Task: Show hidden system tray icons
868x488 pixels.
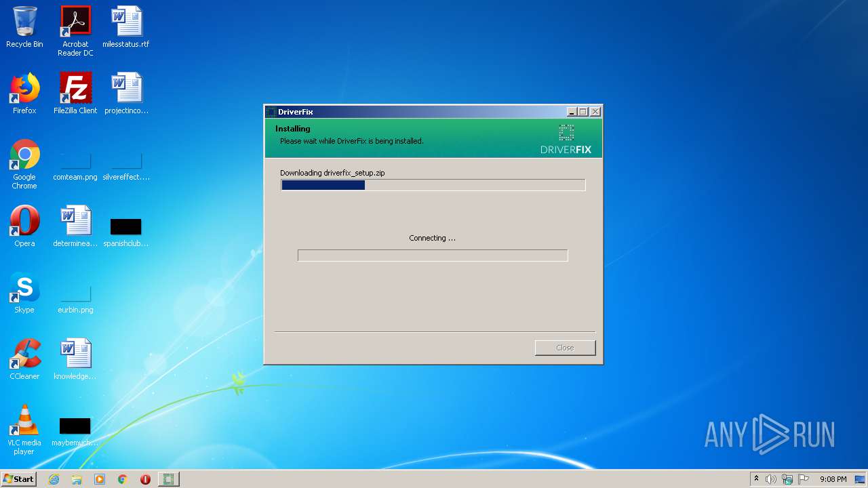Action: click(756, 479)
